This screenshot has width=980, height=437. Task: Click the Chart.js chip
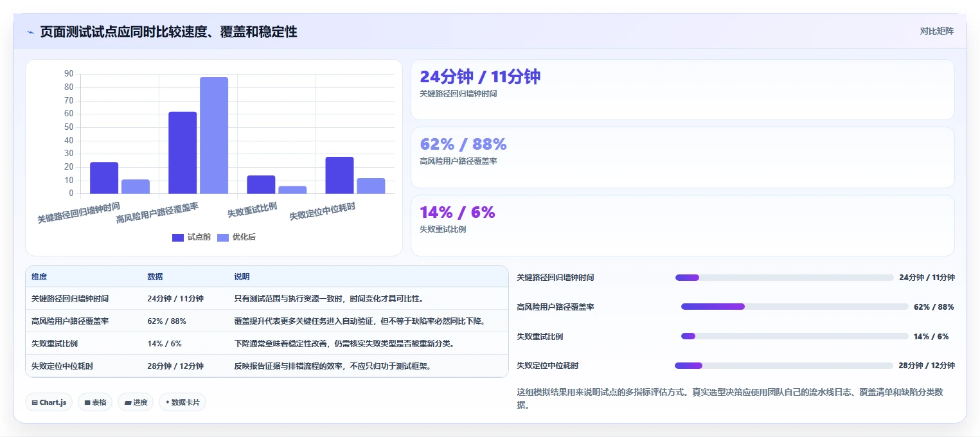point(49,402)
